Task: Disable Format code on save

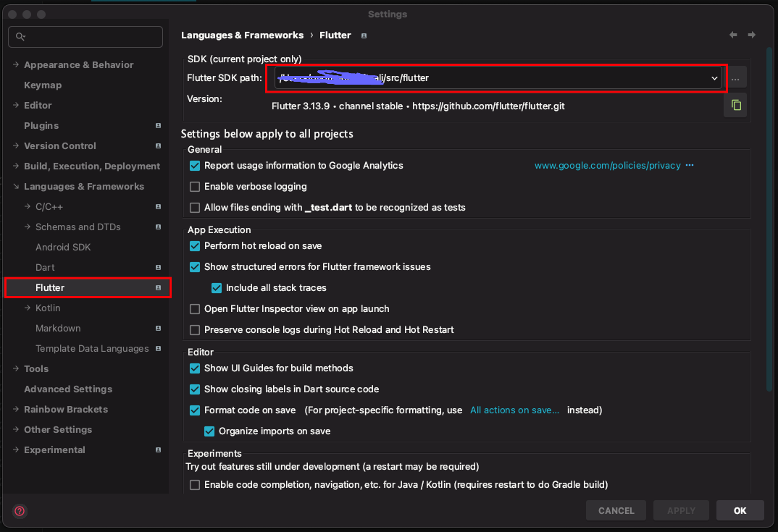Action: click(x=195, y=410)
